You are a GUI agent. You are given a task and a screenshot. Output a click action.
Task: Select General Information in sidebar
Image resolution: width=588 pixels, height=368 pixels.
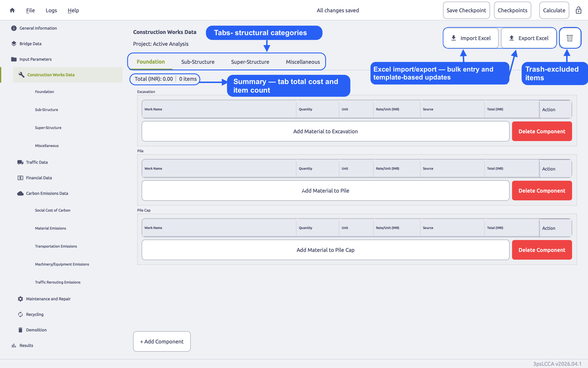pyautogui.click(x=38, y=28)
